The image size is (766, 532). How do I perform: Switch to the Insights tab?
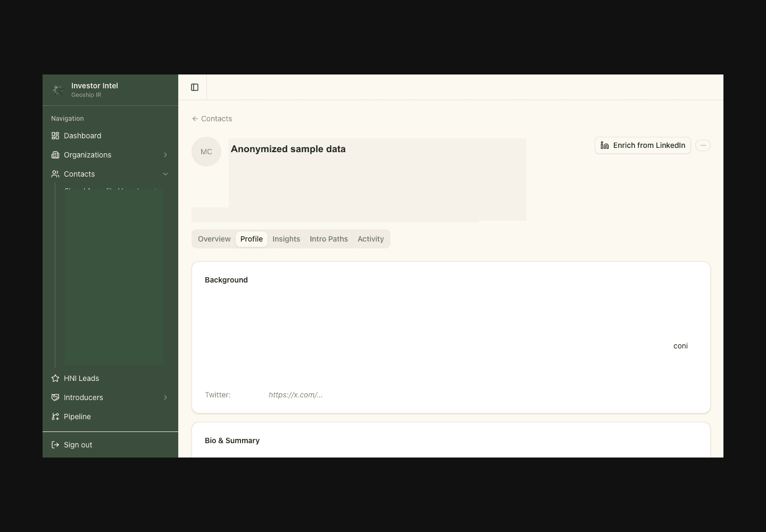pos(286,239)
